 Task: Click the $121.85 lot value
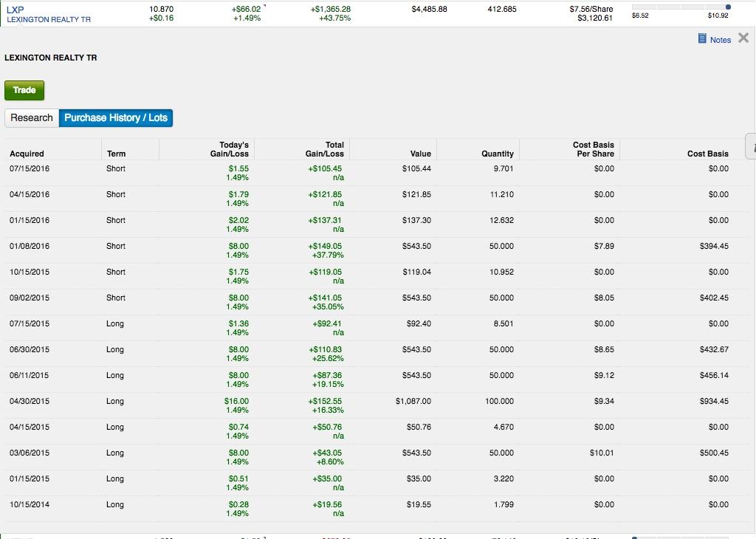click(x=416, y=195)
